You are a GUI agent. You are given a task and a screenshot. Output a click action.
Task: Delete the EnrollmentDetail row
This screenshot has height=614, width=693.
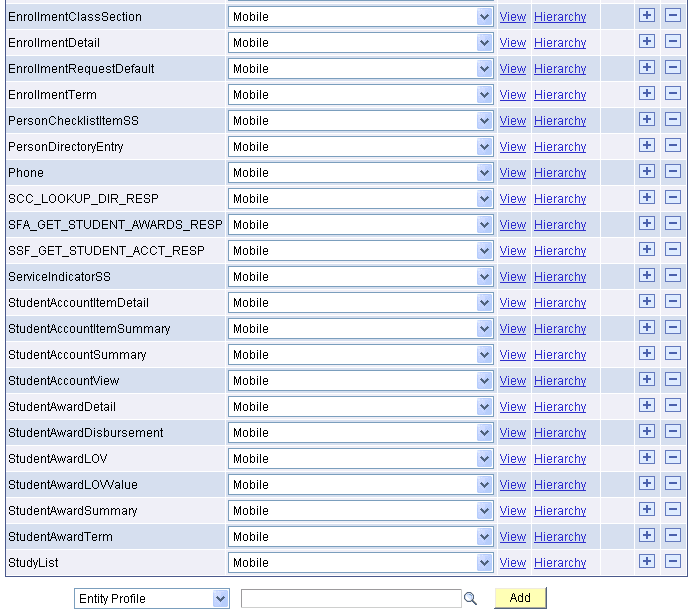pos(673,42)
